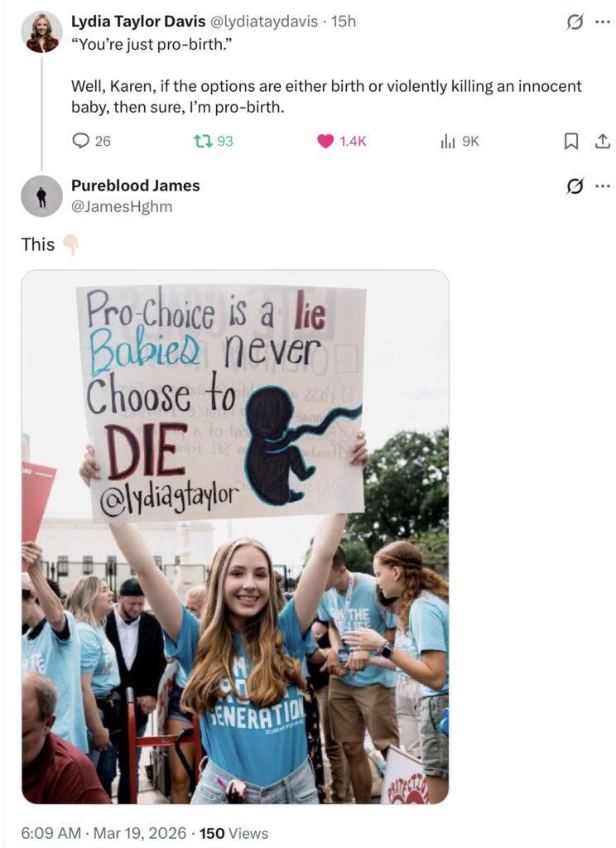The image size is (616, 848).
Task: Like the tweet with 1.4K hearts
Action: point(326,142)
